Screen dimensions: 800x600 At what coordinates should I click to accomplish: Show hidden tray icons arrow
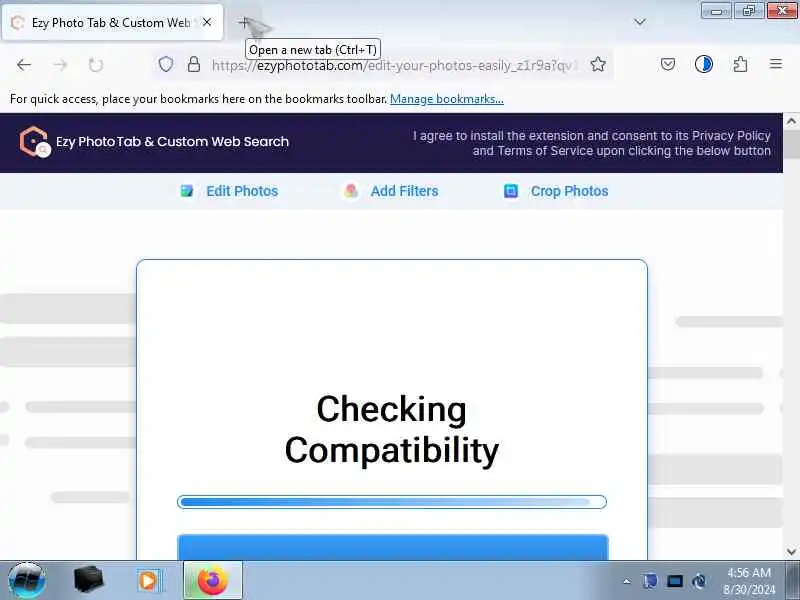click(627, 581)
